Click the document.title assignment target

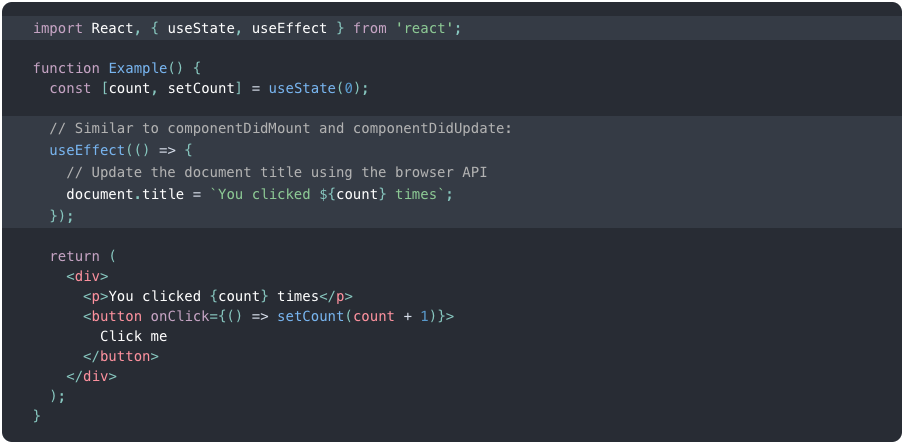pyautogui.click(x=124, y=193)
